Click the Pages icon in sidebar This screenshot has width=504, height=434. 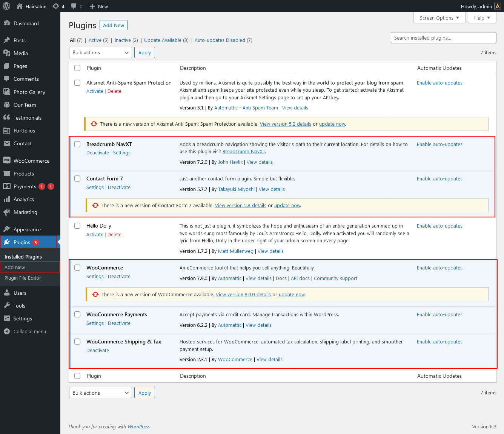pyautogui.click(x=7, y=66)
